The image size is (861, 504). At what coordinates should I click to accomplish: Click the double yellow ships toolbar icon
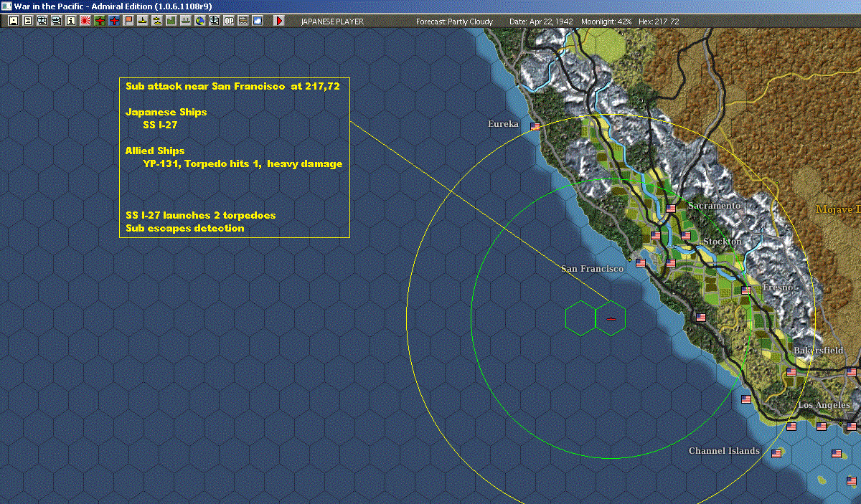coord(157,21)
